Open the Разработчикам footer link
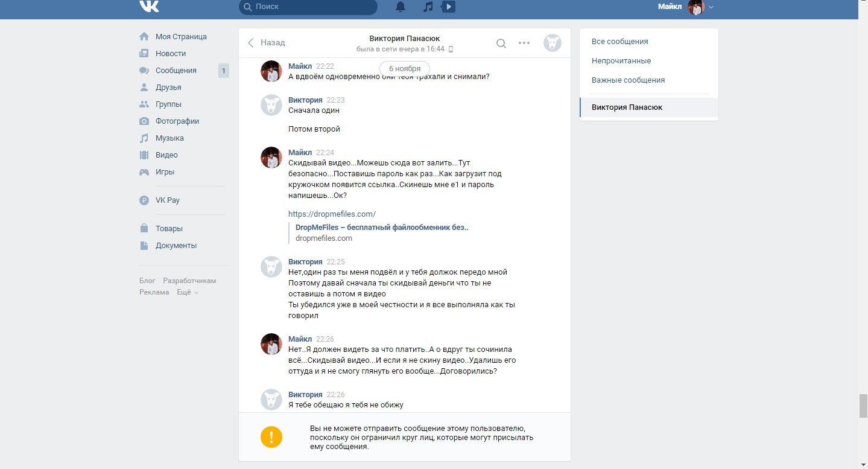The image size is (868, 469). [x=189, y=281]
